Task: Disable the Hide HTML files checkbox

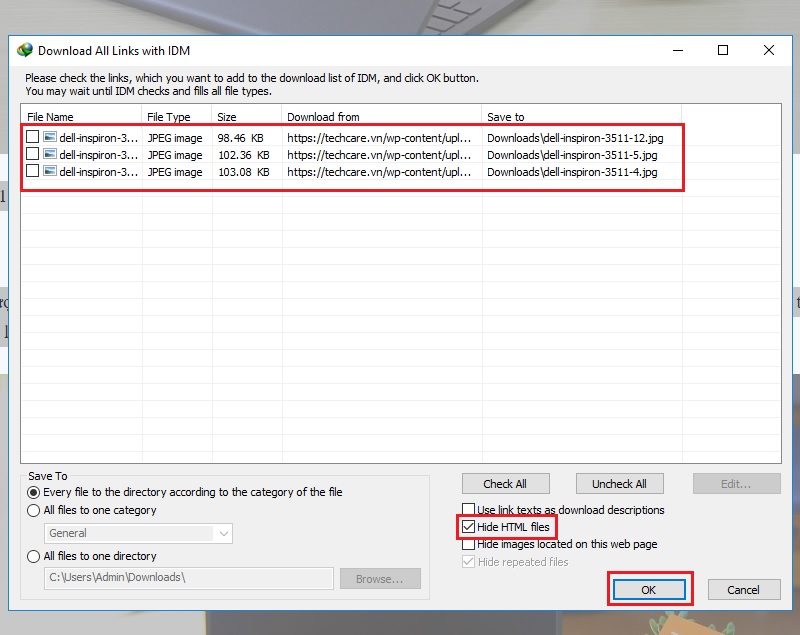Action: [x=469, y=527]
